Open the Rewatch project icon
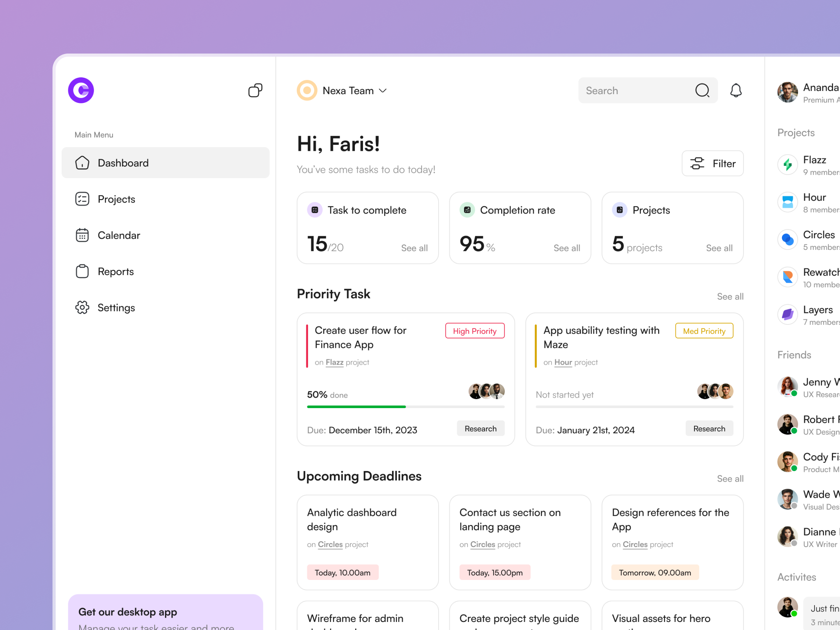The image size is (840, 630). tap(787, 277)
